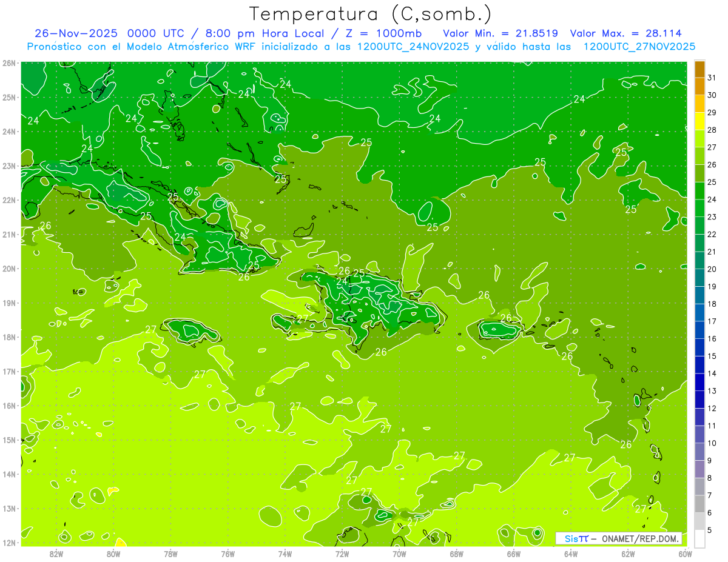Screen dimensions: 728x562
Task: Click the gray swatch between 6 and 7
Action: (x=700, y=504)
